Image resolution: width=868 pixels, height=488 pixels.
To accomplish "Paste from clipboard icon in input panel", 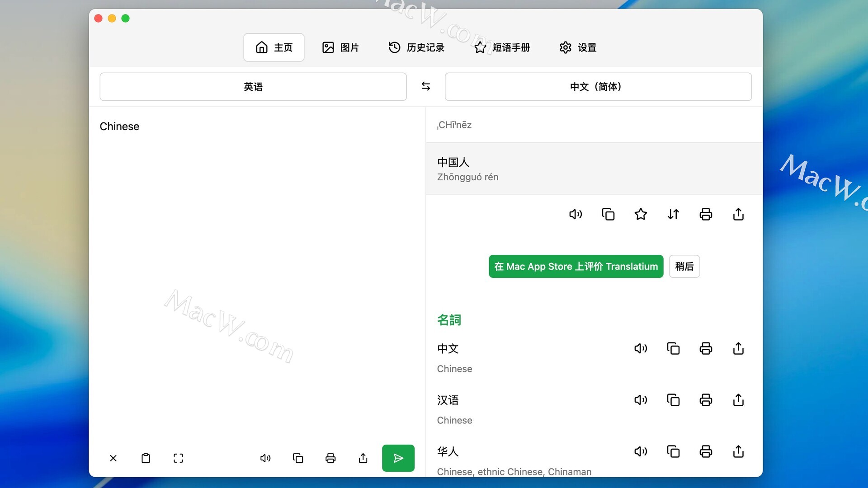I will [x=146, y=458].
